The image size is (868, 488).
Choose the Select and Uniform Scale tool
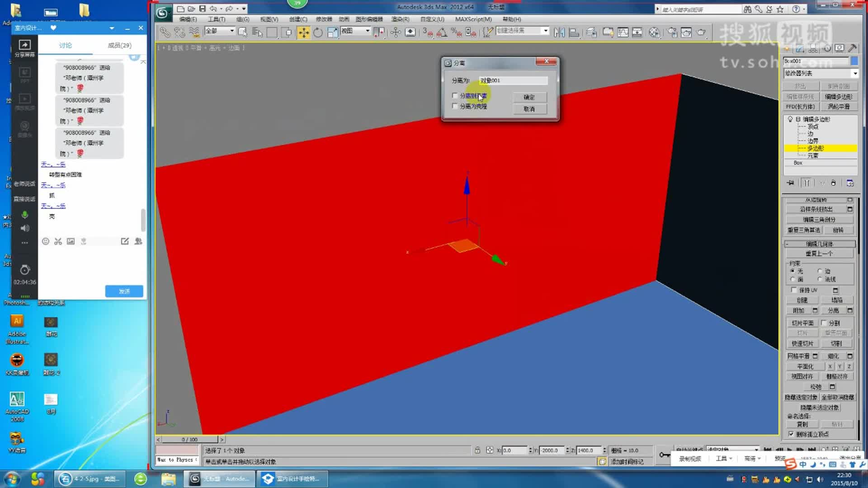point(333,32)
